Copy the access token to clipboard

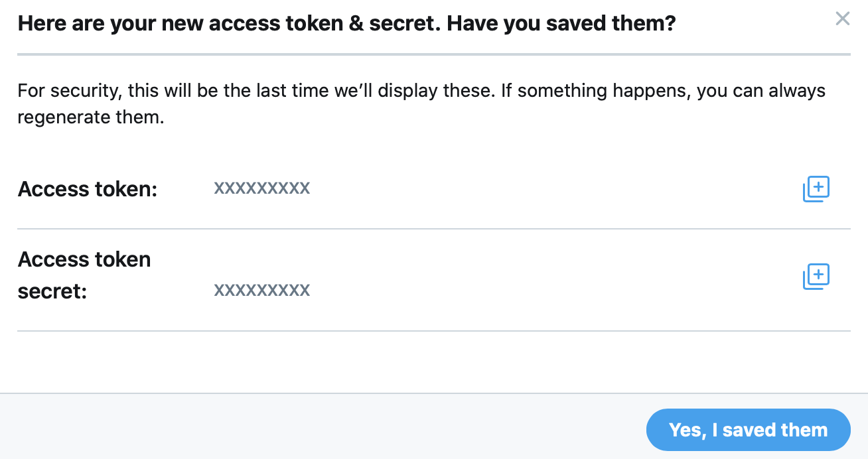pos(816,189)
